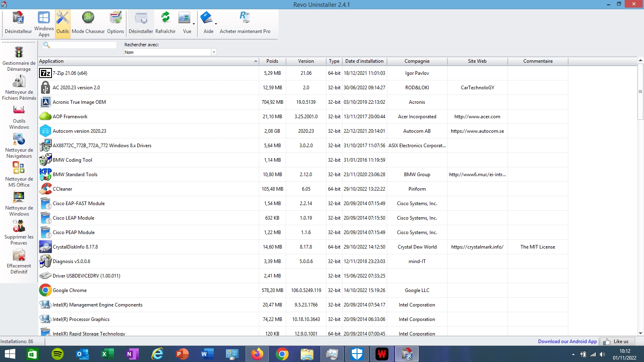Viewport: 644px width, 362px height.
Task: Click The MIT License comment cell
Action: [x=538, y=247]
